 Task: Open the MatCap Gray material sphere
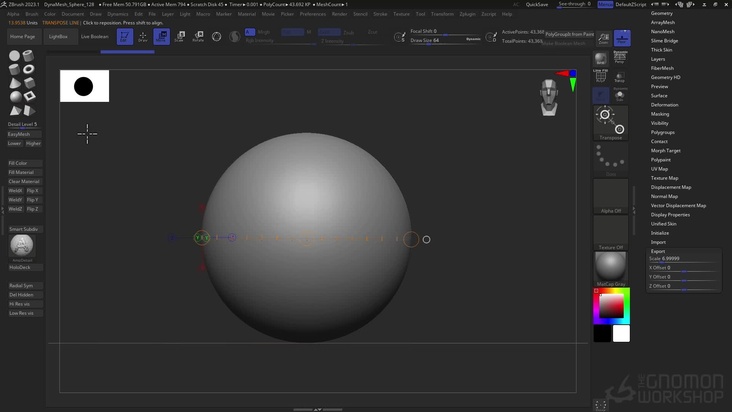[x=611, y=269]
